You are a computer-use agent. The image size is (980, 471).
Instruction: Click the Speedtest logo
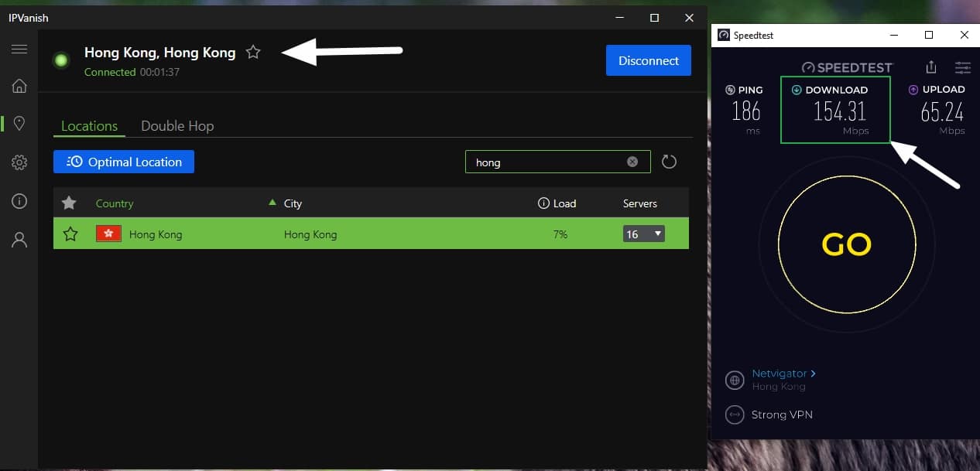[847, 67]
